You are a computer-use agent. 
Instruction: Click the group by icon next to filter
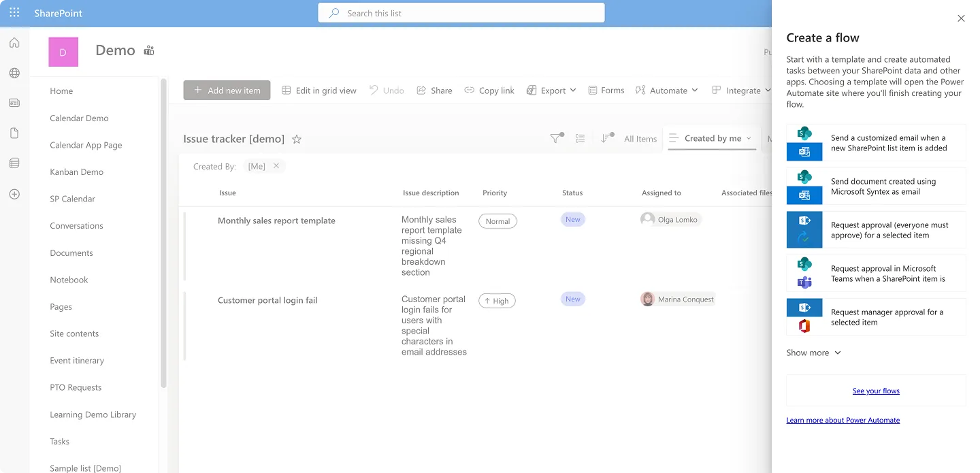pyautogui.click(x=580, y=138)
